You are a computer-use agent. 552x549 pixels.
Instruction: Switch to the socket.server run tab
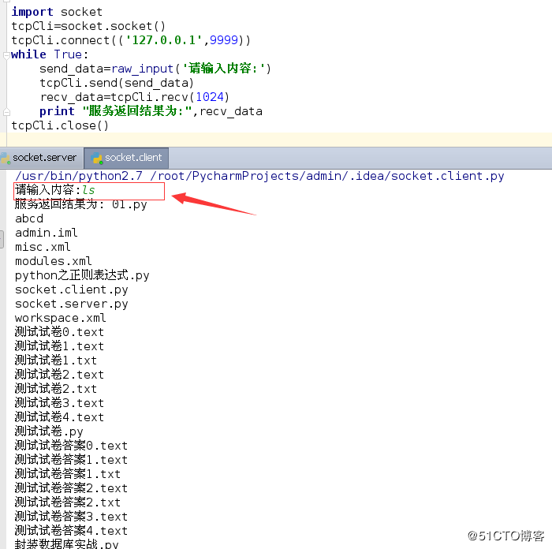pyautogui.click(x=42, y=158)
